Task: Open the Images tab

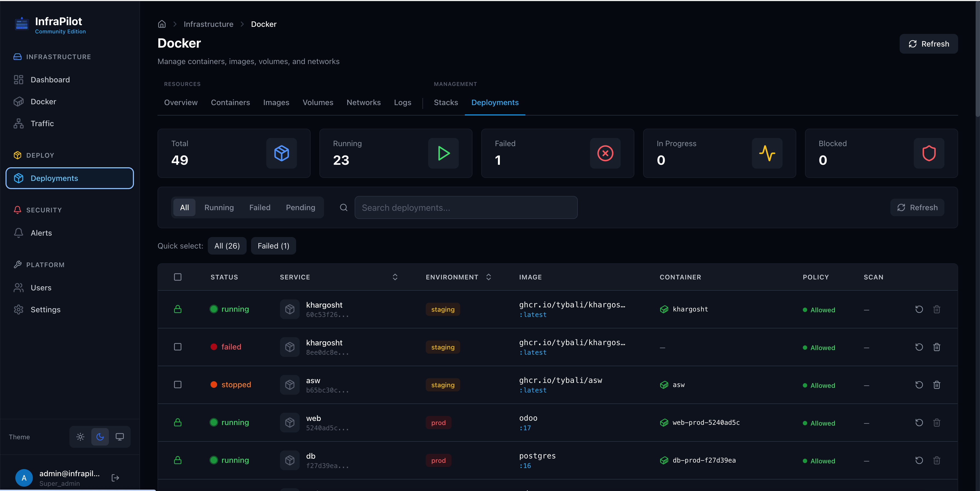Action: pos(276,102)
